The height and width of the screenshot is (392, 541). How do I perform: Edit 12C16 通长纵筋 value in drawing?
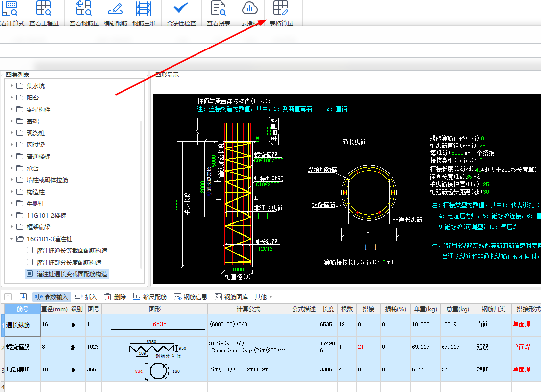265,249
